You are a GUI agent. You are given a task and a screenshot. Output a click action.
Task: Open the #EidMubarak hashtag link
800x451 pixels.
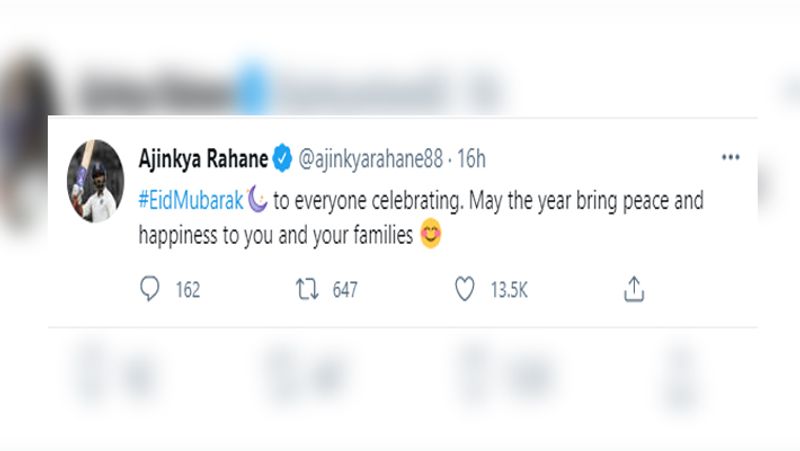(191, 201)
